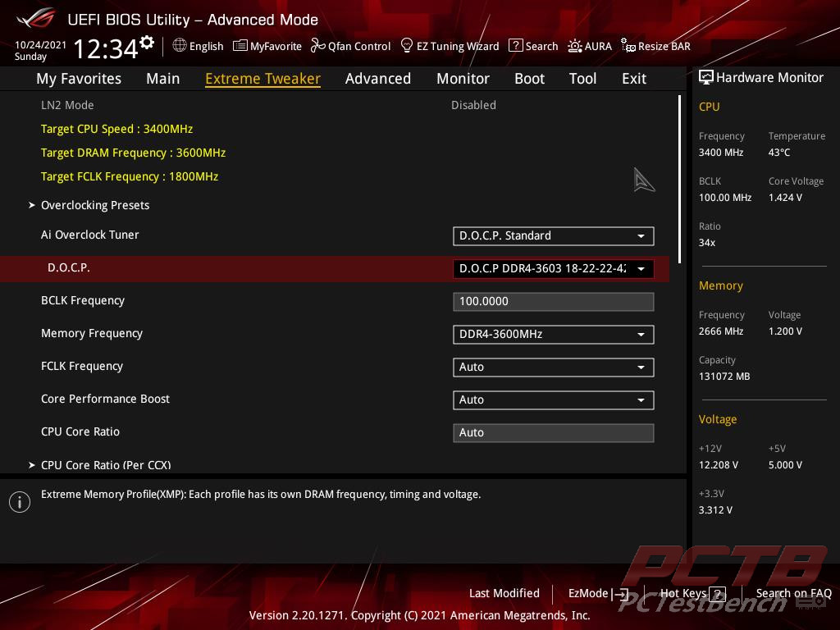Switch to the Main tab
This screenshot has height=630, width=840.
coord(163,79)
